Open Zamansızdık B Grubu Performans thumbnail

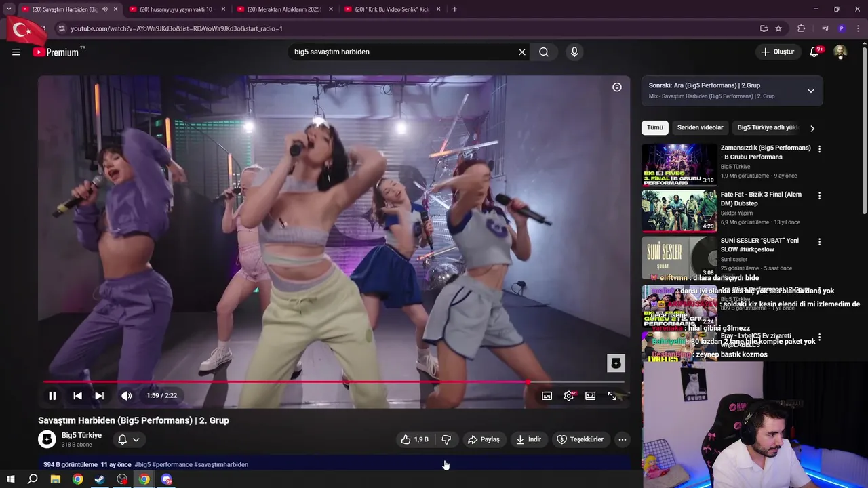[x=679, y=165]
